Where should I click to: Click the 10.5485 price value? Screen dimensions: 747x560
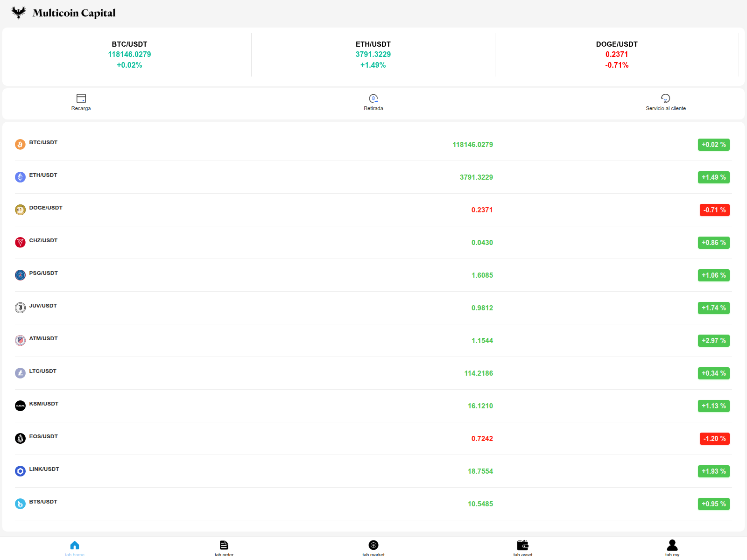480,504
